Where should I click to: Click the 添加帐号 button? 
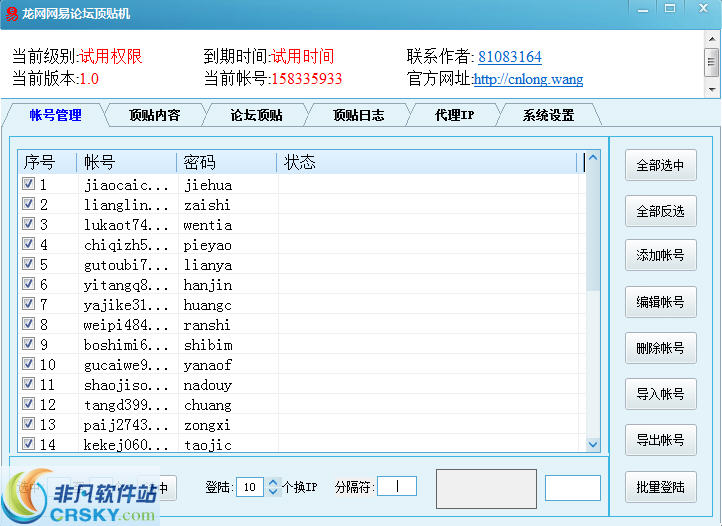coord(660,255)
